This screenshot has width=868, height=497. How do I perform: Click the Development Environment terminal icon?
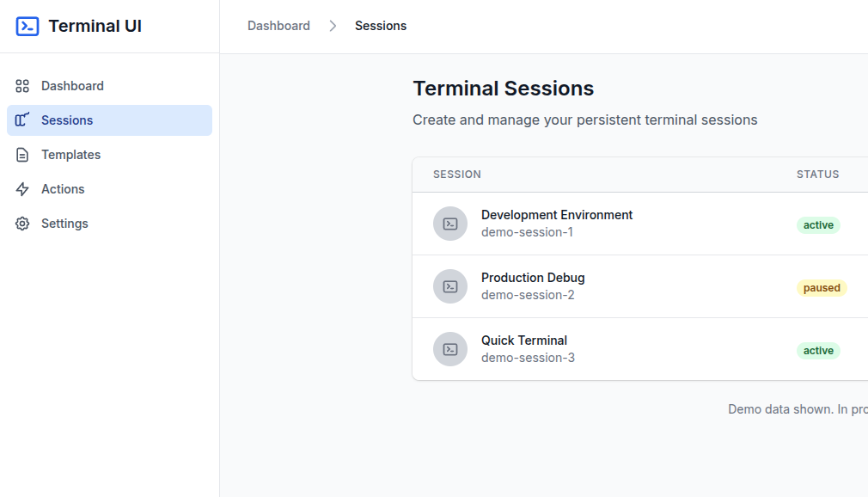point(450,224)
